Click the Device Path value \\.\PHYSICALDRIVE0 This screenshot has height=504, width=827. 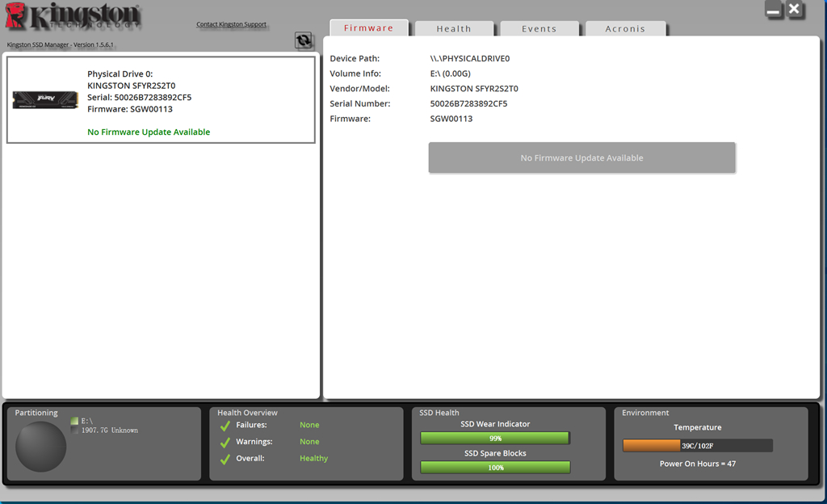pos(470,58)
